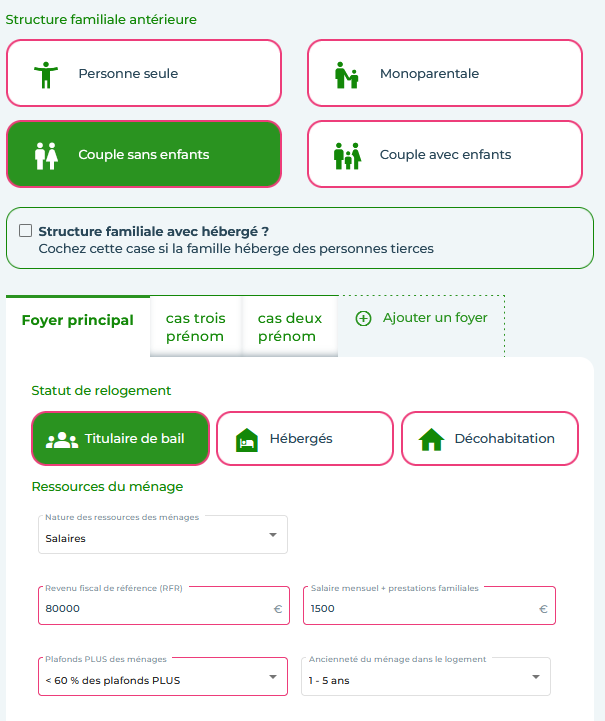Click the parent-and-child Monoparentale icon
605x721 pixels.
tap(347, 75)
